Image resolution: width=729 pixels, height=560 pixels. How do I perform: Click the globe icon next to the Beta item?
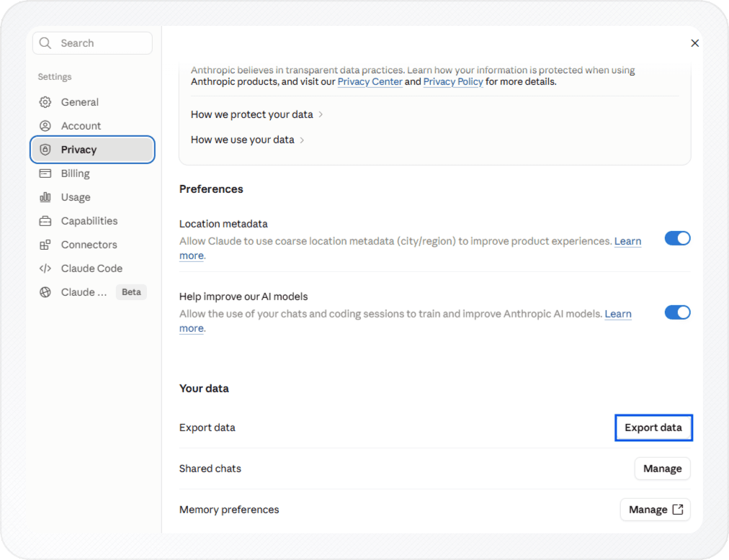click(x=45, y=292)
